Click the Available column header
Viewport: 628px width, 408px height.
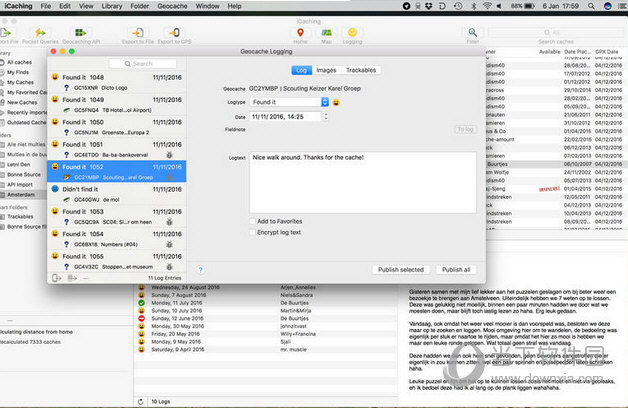point(550,52)
